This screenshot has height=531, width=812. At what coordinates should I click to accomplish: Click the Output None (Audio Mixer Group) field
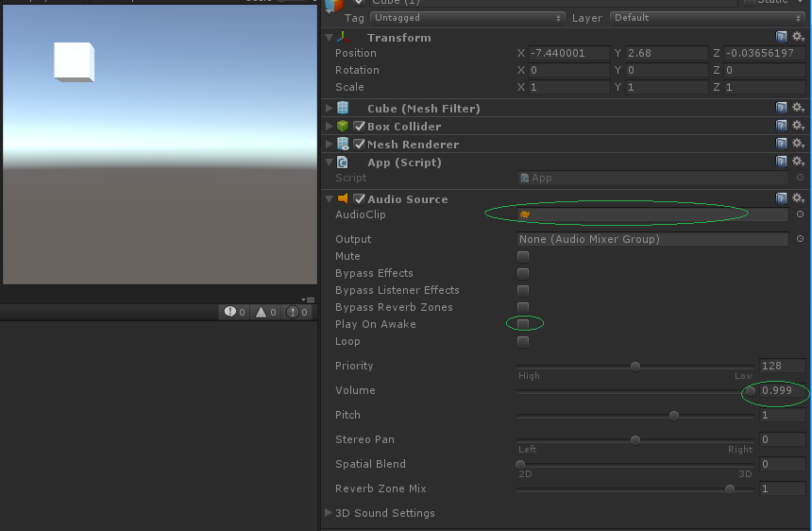652,239
